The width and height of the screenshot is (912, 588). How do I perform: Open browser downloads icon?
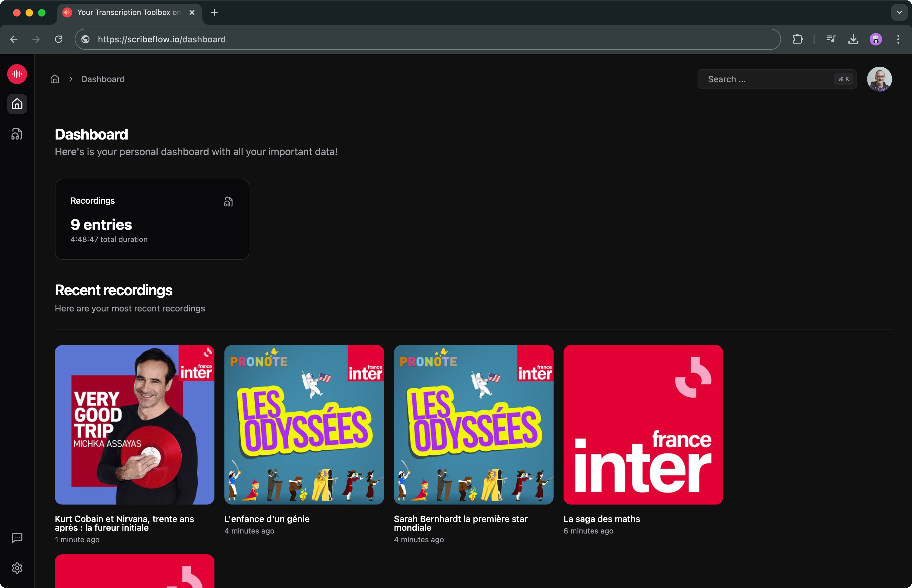(x=853, y=39)
